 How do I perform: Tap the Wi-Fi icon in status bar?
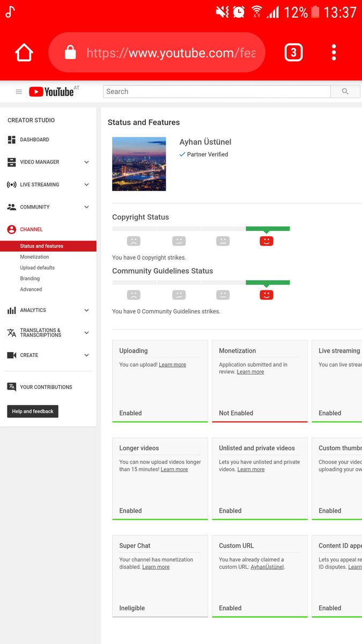coord(256,12)
